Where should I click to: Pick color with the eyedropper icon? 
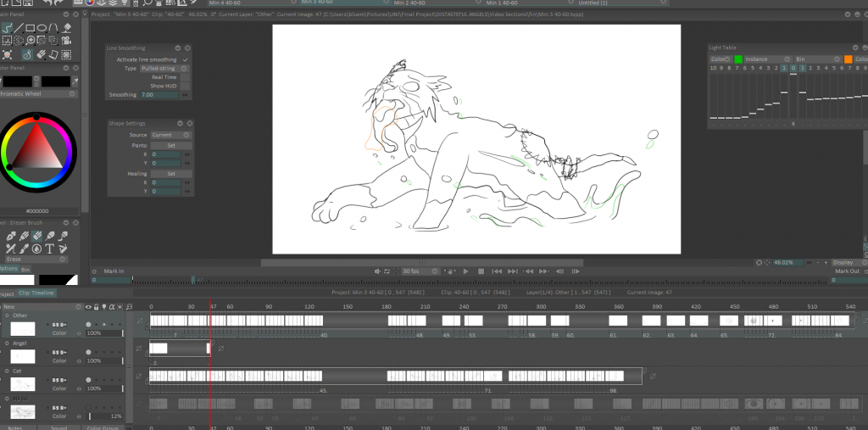click(x=75, y=81)
